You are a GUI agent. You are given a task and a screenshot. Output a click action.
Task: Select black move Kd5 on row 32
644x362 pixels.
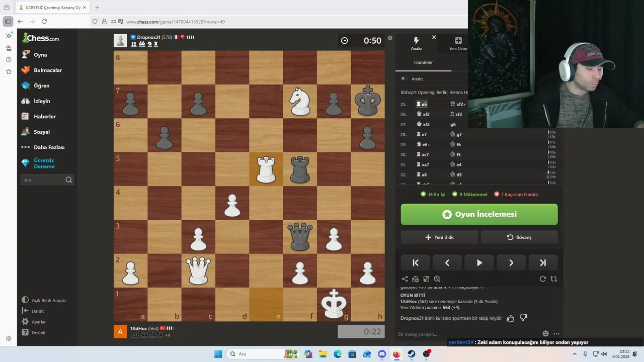coord(456,174)
